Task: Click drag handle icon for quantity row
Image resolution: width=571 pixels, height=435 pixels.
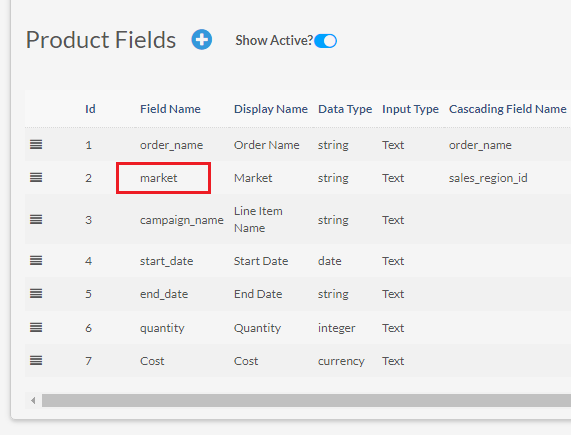Action: tap(36, 328)
